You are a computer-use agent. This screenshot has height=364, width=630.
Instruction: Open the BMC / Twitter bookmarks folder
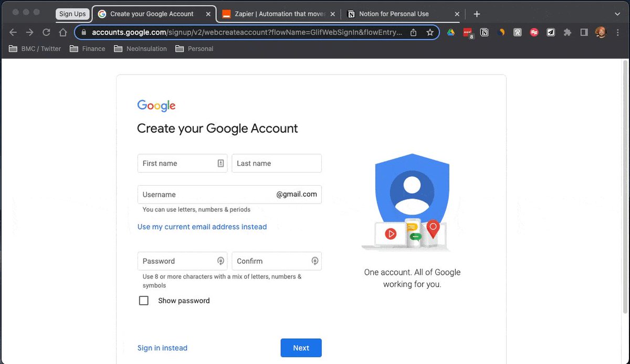pos(35,49)
